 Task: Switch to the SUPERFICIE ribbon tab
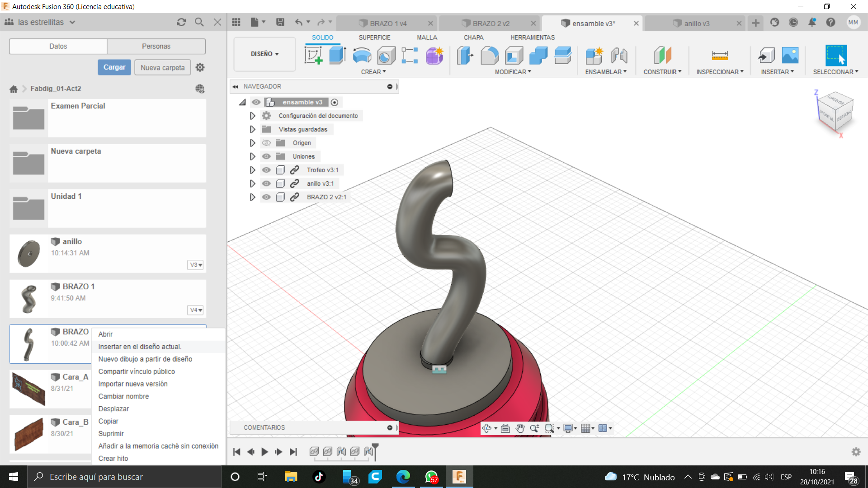click(x=374, y=38)
